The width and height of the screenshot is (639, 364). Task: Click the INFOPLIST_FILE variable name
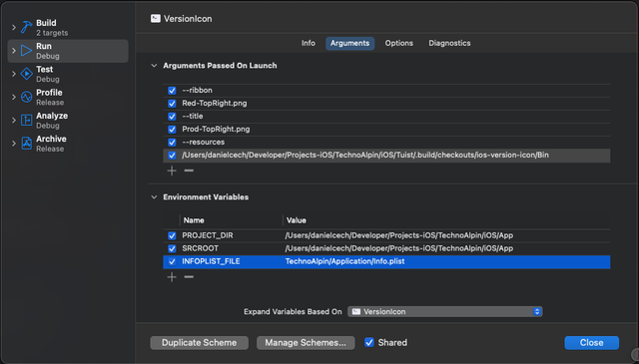(211, 261)
